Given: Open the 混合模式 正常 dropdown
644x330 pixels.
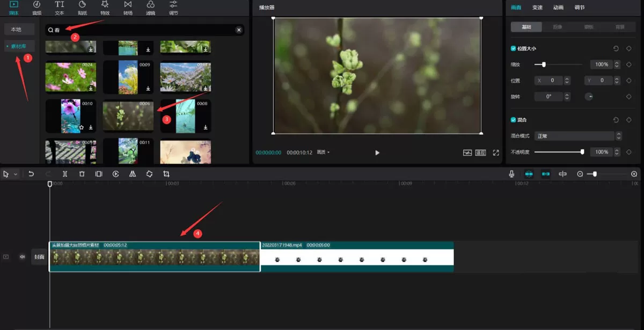Looking at the screenshot, I should pyautogui.click(x=578, y=136).
